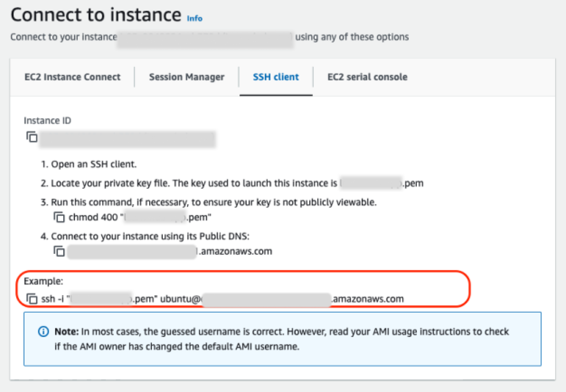The image size is (566, 392).
Task: Click the blurred Instance ID value
Action: (127, 138)
